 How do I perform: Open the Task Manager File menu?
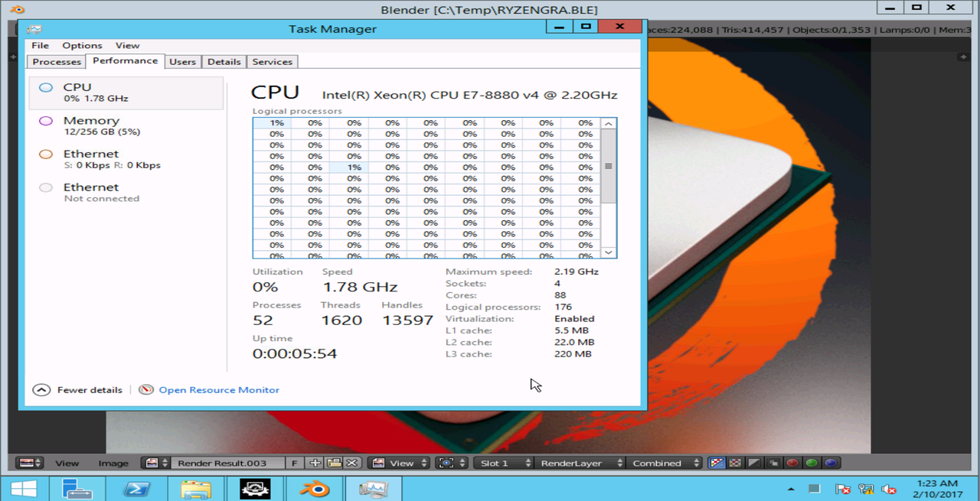(x=40, y=45)
